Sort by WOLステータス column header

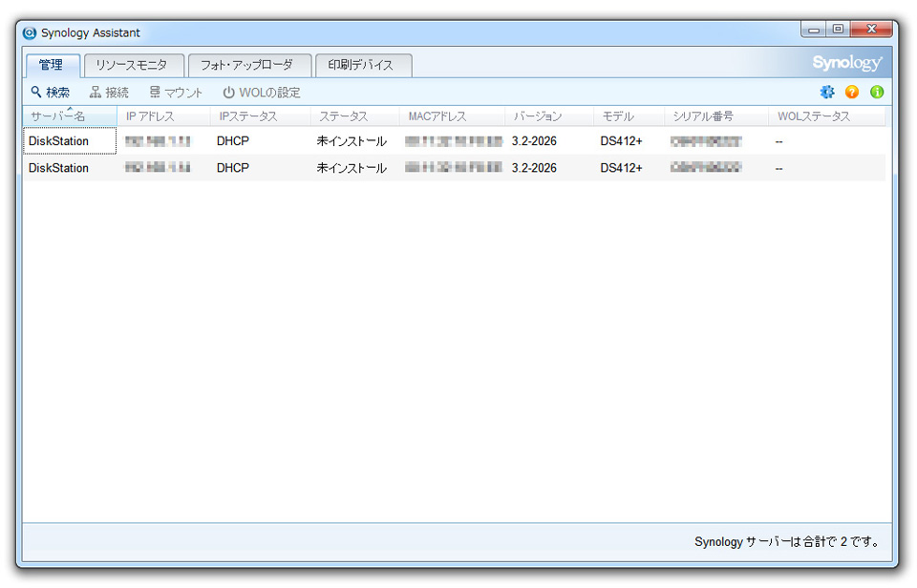coord(827,116)
